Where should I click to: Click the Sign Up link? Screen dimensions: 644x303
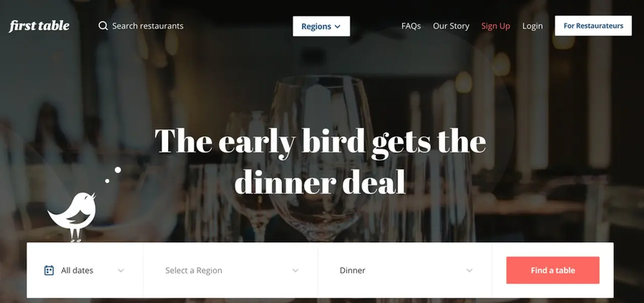496,26
